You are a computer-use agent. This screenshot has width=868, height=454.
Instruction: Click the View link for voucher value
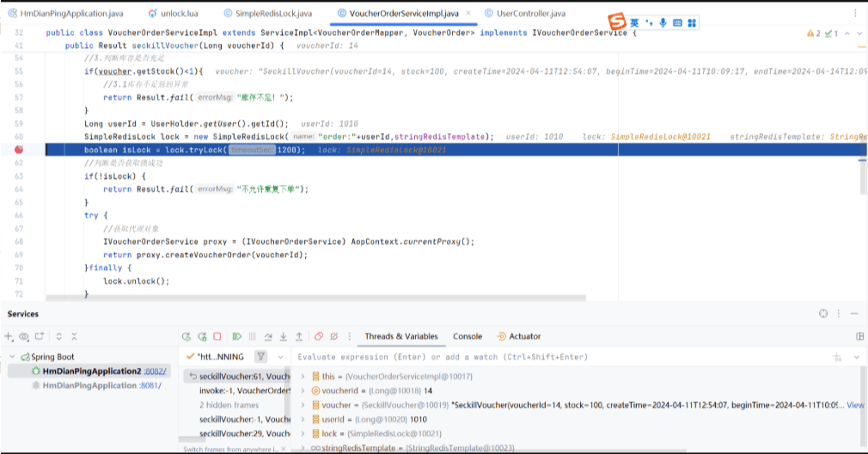(x=855, y=405)
